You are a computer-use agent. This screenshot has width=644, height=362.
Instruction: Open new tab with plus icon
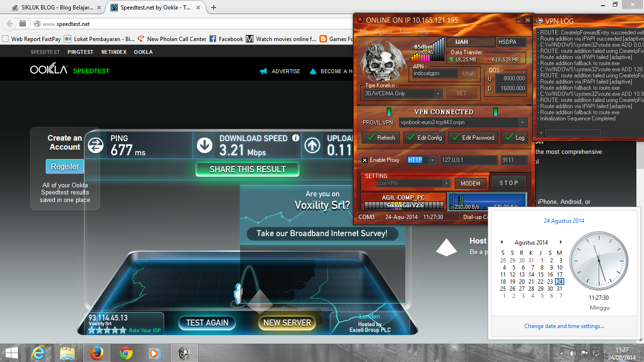214,7
